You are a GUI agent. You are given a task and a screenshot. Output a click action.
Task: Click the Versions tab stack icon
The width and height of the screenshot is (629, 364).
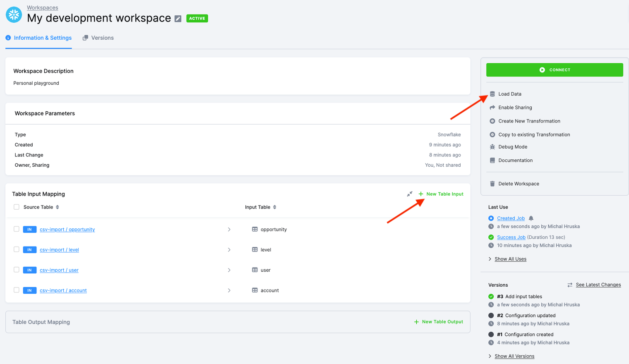pyautogui.click(x=85, y=38)
